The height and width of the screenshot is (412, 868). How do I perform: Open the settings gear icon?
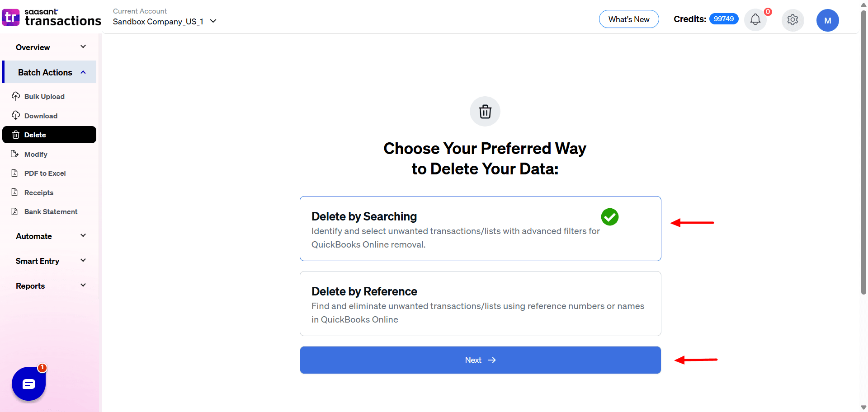pyautogui.click(x=793, y=20)
